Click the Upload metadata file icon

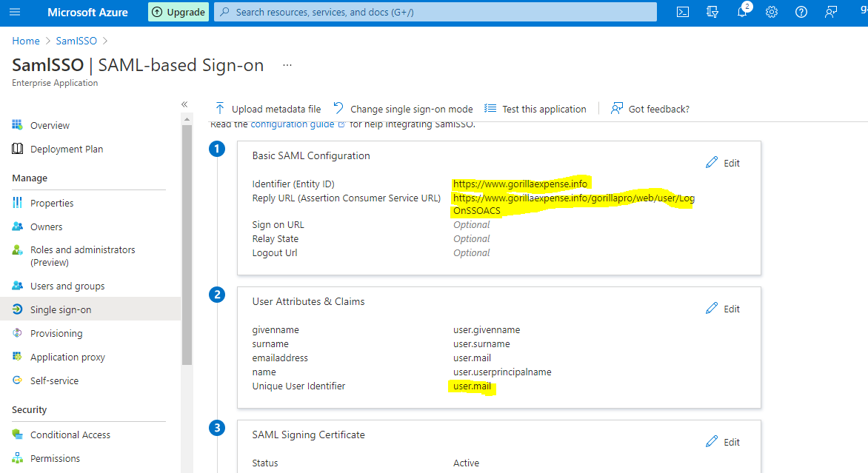click(x=220, y=108)
